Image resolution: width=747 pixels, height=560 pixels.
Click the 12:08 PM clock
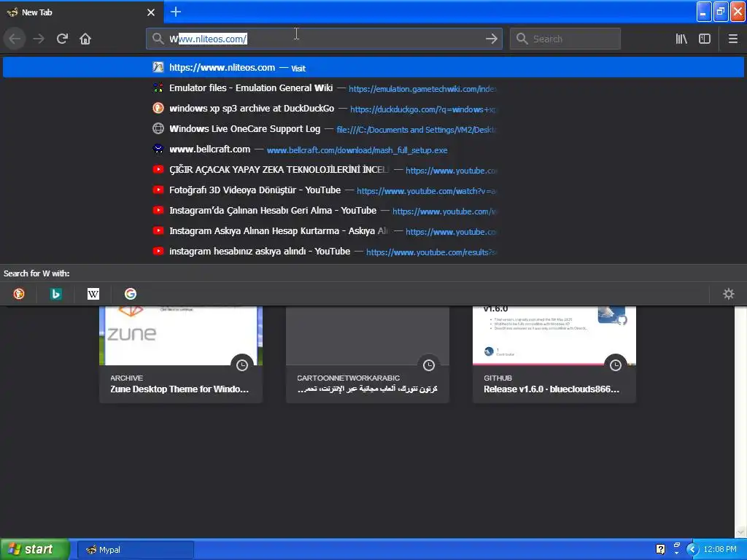pos(719,550)
